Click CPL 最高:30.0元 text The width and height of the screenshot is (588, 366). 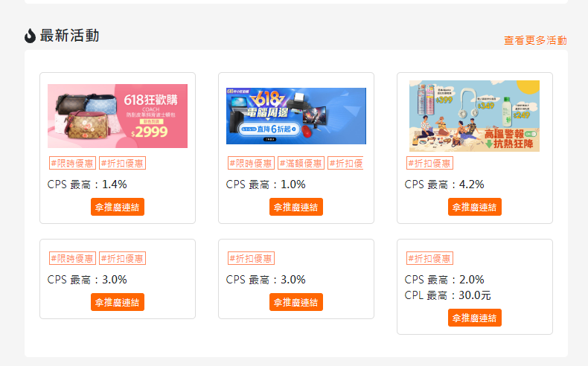pyautogui.click(x=448, y=295)
